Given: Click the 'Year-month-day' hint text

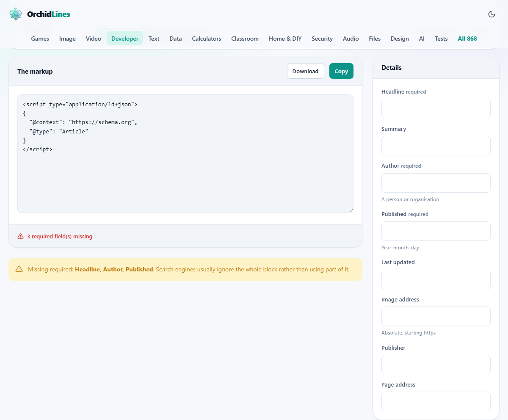Looking at the screenshot, I should point(400,248).
